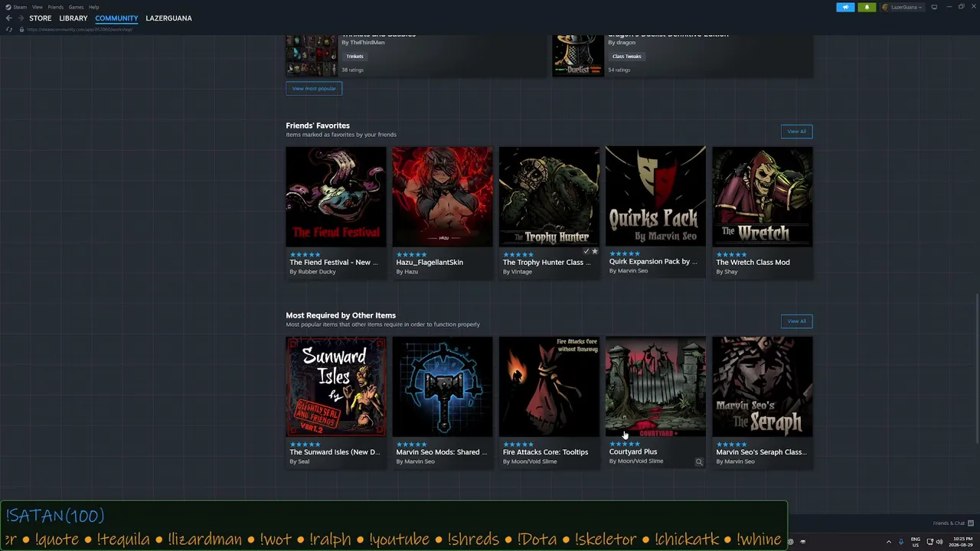Open the Friends menu
The height and width of the screenshot is (551, 980).
tap(56, 7)
